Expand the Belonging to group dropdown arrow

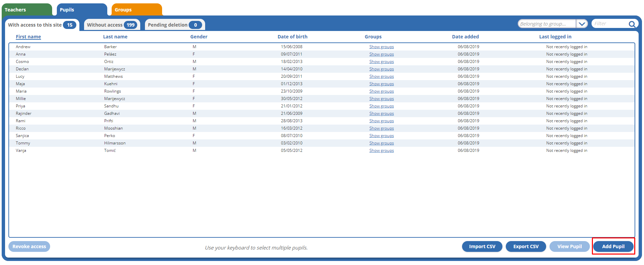coord(581,24)
